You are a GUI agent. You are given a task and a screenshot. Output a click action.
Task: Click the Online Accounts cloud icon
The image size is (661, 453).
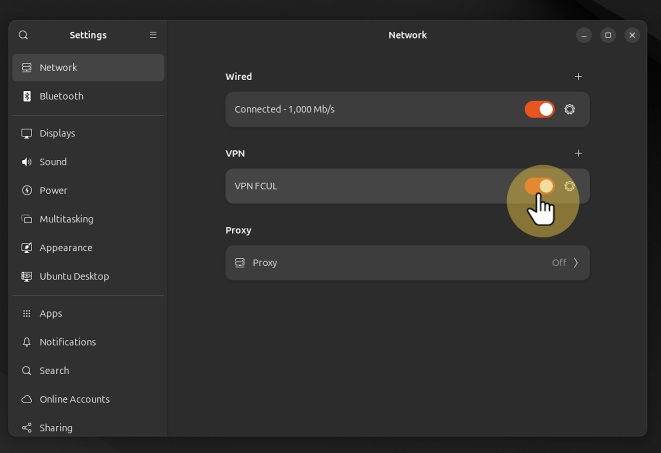[27, 399]
